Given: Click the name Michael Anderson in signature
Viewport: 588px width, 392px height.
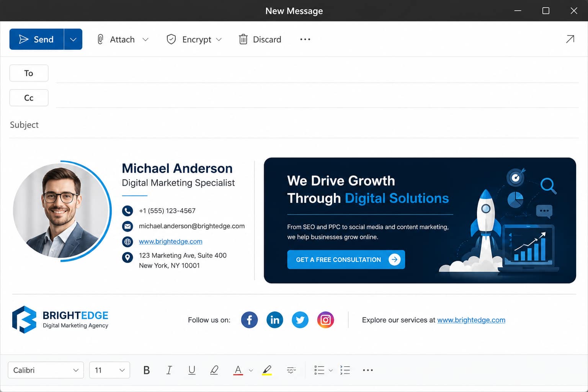Looking at the screenshot, I should click(177, 168).
